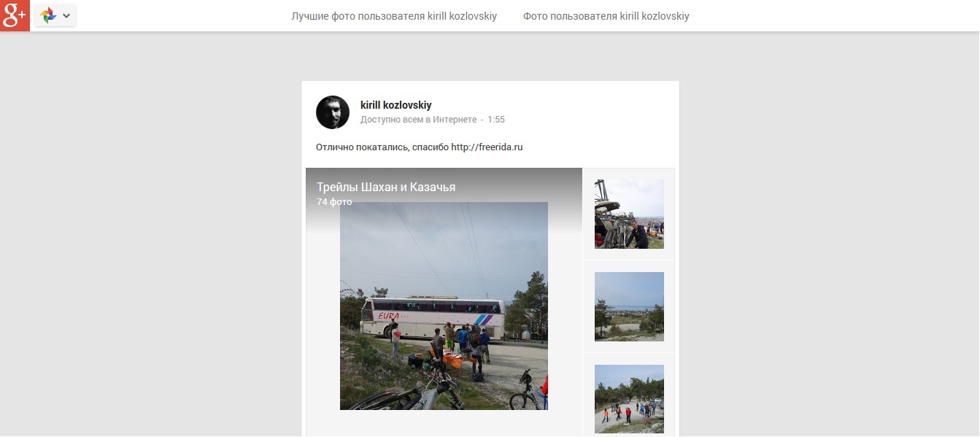The height and width of the screenshot is (437, 980).
Task: Click the 74 фото album count
Action: click(x=334, y=202)
